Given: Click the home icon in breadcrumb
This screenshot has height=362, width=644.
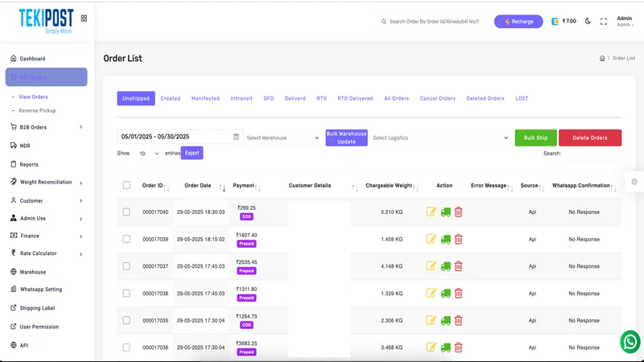Looking at the screenshot, I should [602, 58].
